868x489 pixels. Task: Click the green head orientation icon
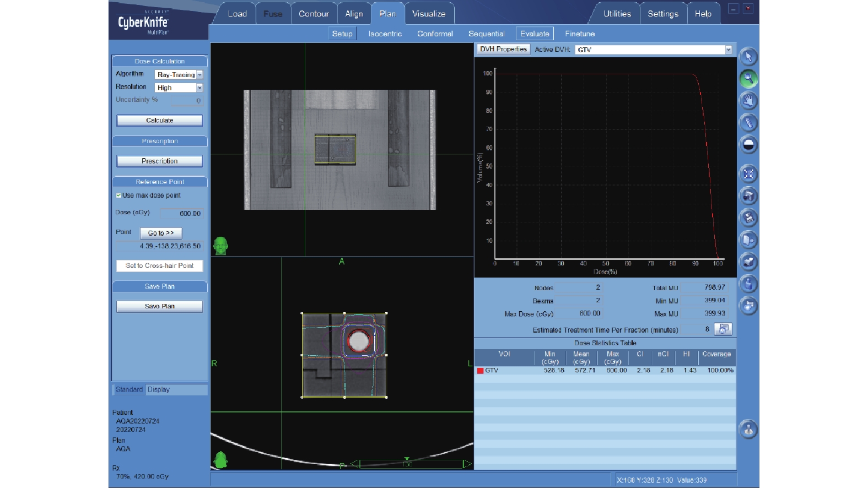[x=220, y=246]
